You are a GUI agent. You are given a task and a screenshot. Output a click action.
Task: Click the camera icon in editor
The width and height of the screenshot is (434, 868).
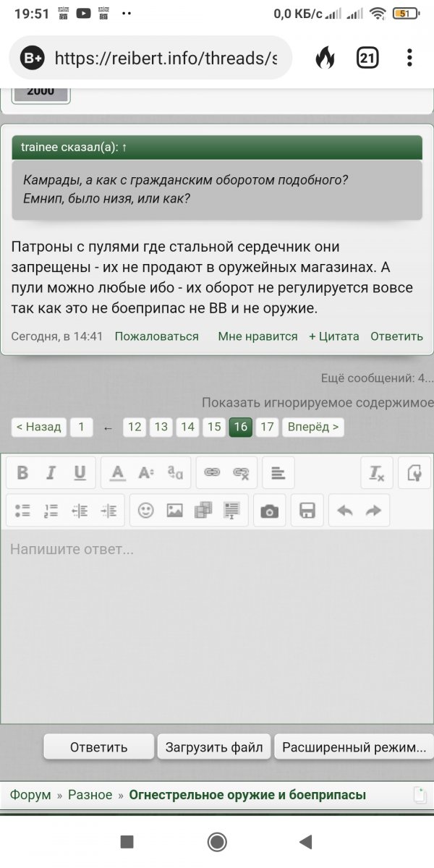coord(270,511)
